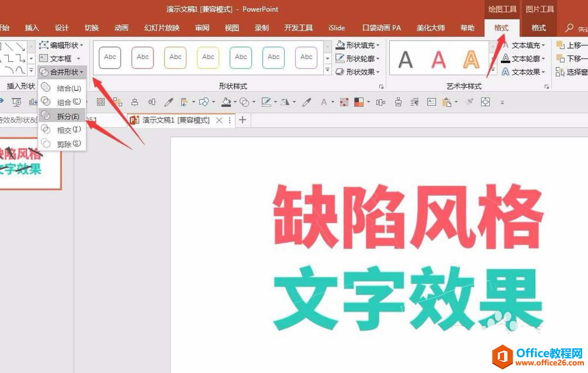Apply the red letter A WordArt style
This screenshot has width=588, height=373.
(438, 59)
